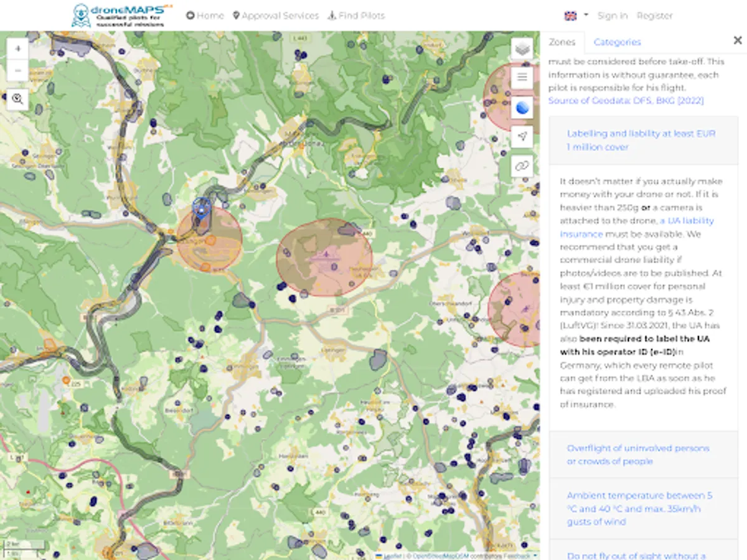Click the large central red airfield zone
This screenshot has height=560, width=747.
(324, 257)
